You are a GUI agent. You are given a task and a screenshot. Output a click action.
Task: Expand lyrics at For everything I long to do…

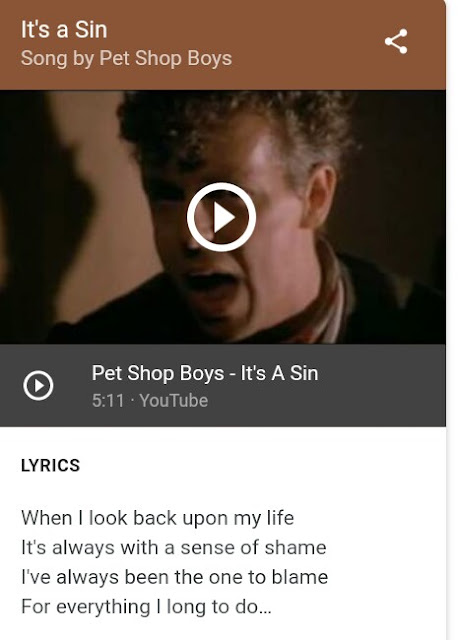146,607
